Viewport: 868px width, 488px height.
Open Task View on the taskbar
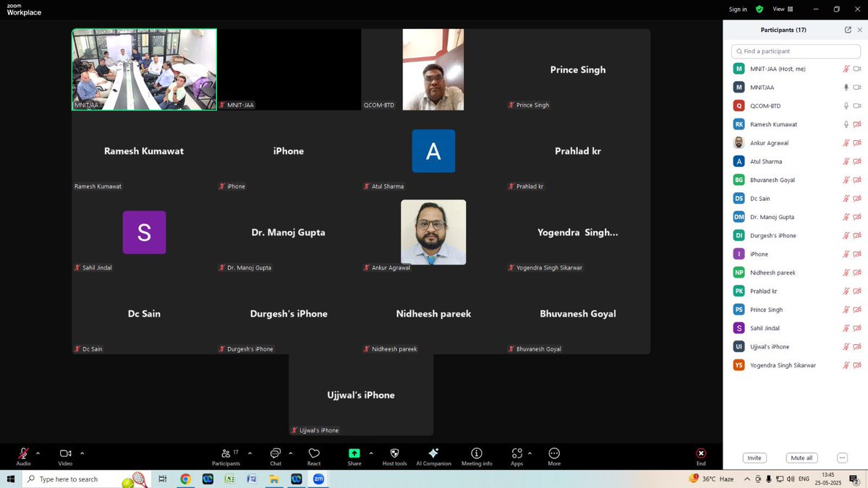click(162, 479)
